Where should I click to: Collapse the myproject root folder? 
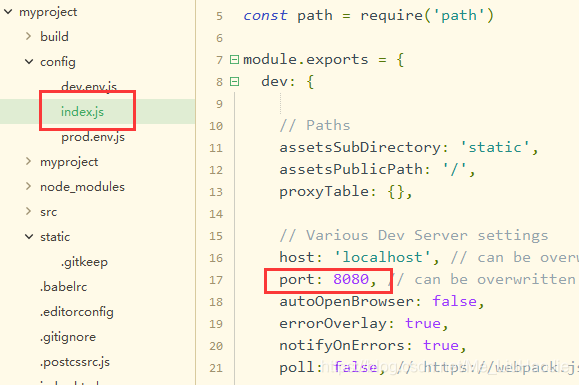point(8,12)
